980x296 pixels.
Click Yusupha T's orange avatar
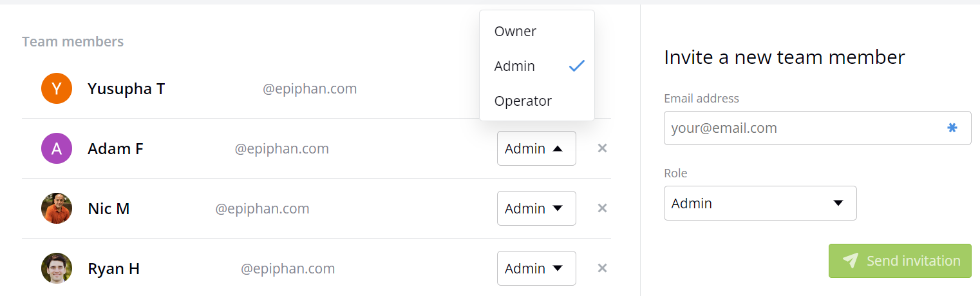coord(57,88)
